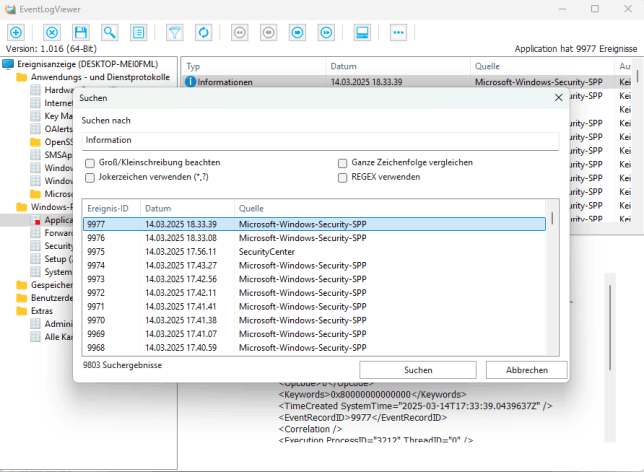Toggle the REGEX verwenden checkbox
This screenshot has width=644, height=472.
[x=343, y=176]
